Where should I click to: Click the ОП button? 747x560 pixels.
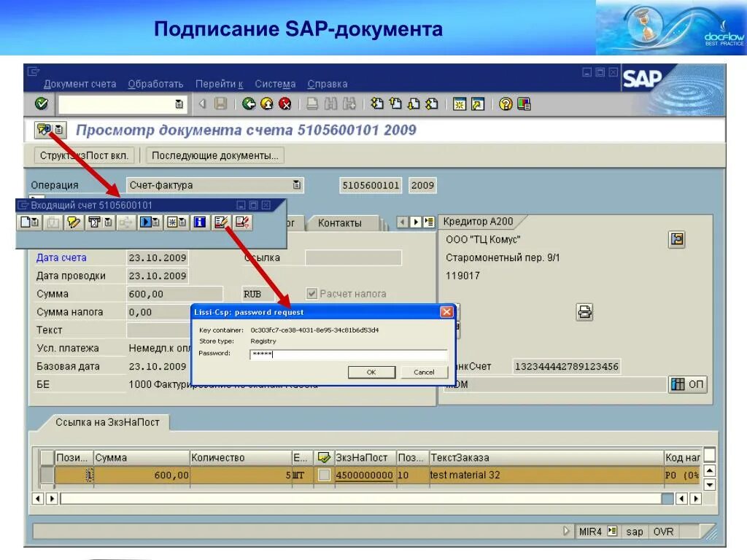click(687, 384)
